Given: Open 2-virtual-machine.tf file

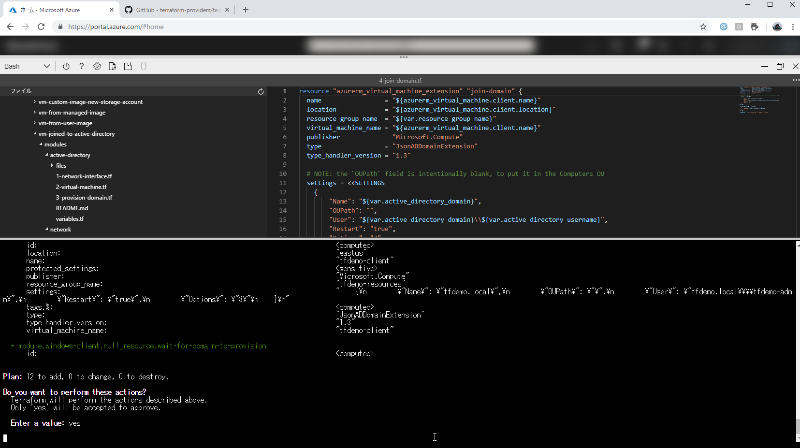Looking at the screenshot, I should (x=81, y=187).
